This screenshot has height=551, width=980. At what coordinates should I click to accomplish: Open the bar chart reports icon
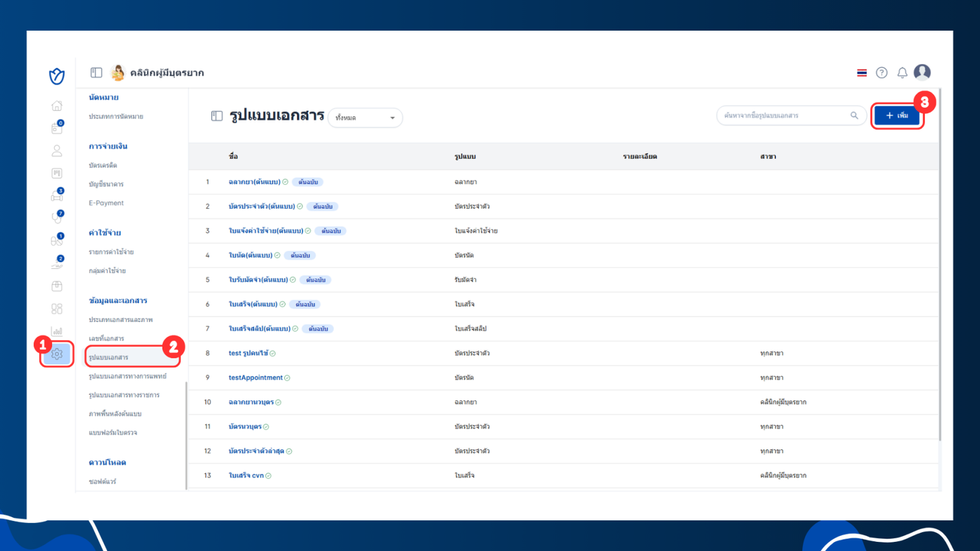(x=57, y=331)
